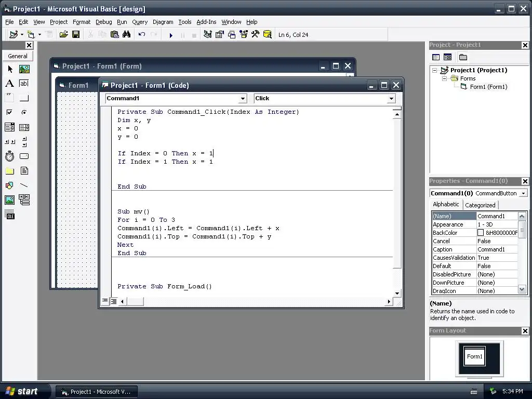Screen dimensions: 532x399
Task: Select the PictureBox tool in the toolbox
Action: click(24, 69)
